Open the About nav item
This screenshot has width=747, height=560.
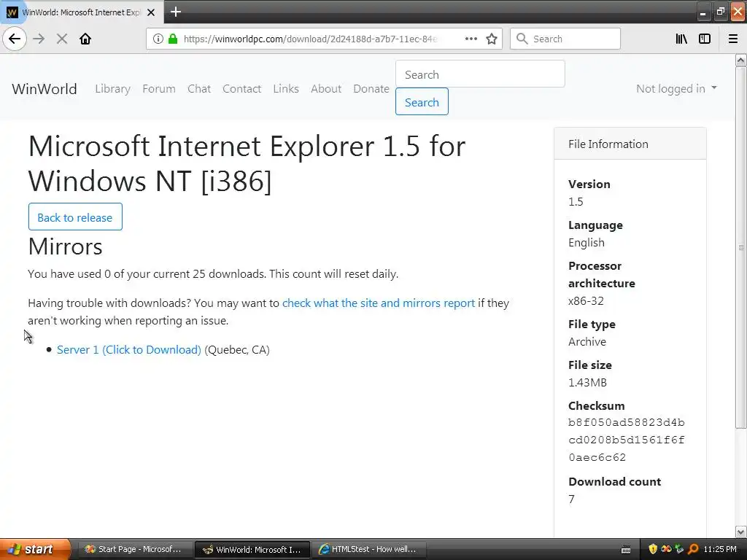pyautogui.click(x=326, y=89)
